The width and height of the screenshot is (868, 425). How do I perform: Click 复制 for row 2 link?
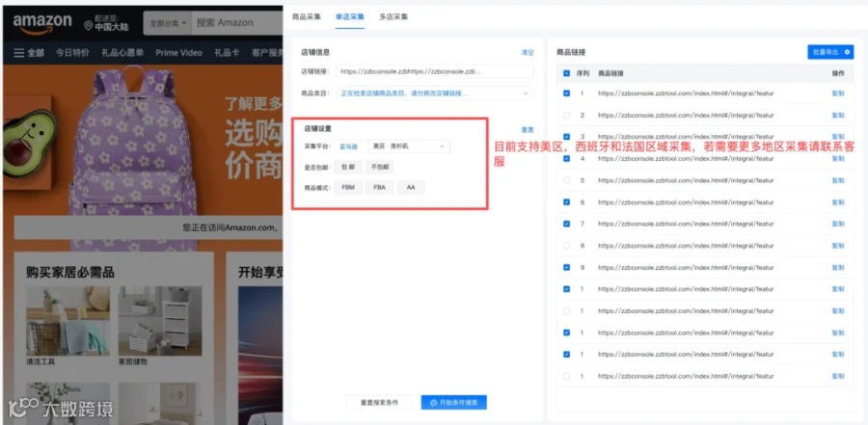838,115
